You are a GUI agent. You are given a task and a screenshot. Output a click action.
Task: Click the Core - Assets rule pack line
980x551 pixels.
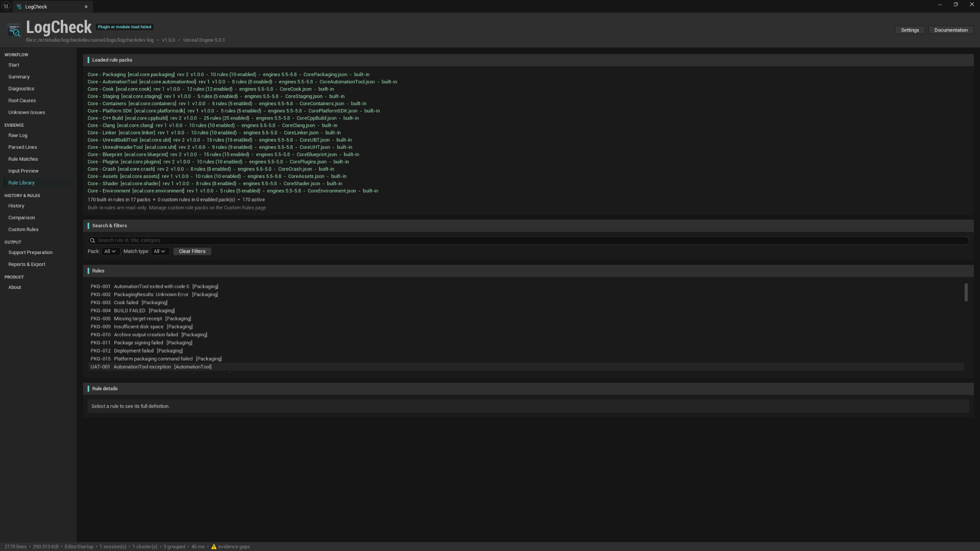pyautogui.click(x=217, y=176)
